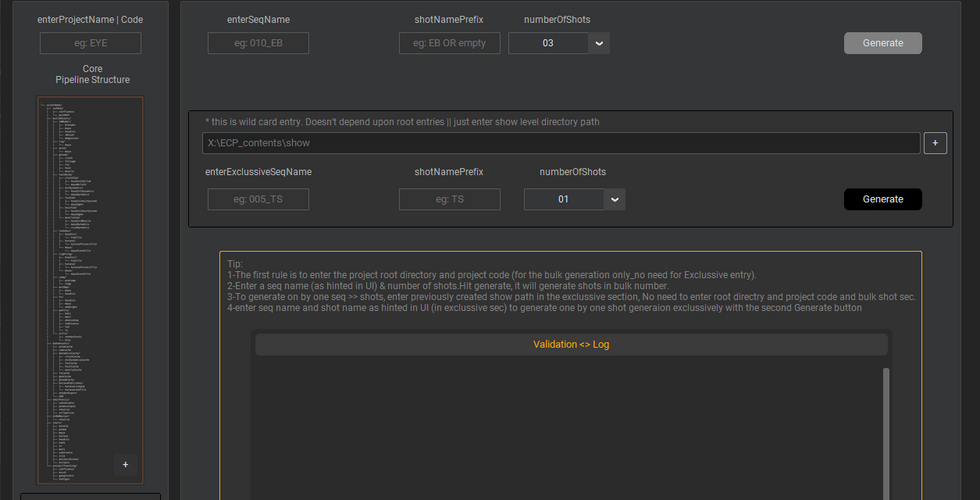Click the Validation <> Log header bar
The height and width of the screenshot is (500, 980).
[x=571, y=344]
